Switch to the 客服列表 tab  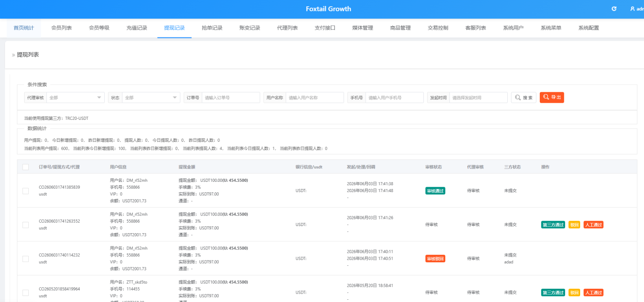pyautogui.click(x=476, y=28)
